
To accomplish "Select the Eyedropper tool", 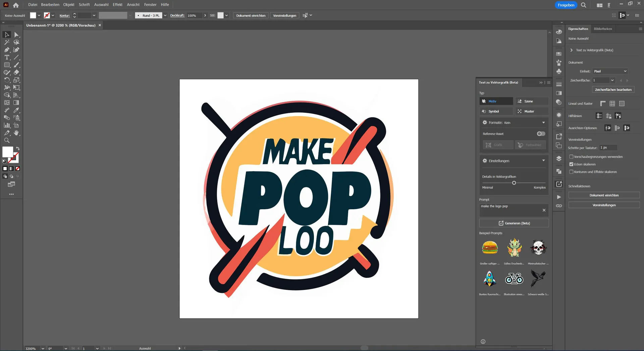I will [16, 110].
